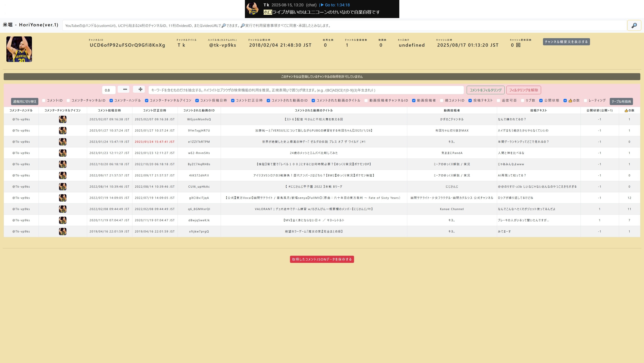The height and width of the screenshot is (363, 644).
Task: Save the comment JSON data button
Action: click(x=322, y=259)
